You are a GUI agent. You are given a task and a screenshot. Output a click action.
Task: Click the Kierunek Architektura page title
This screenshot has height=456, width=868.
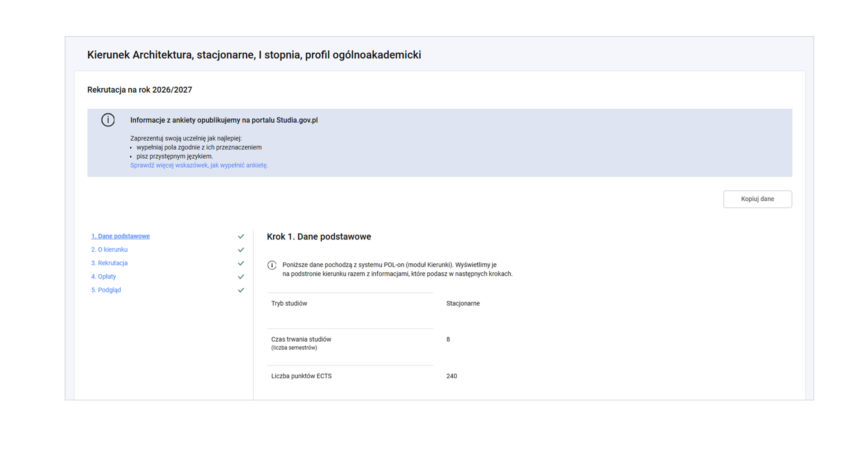pyautogui.click(x=254, y=55)
